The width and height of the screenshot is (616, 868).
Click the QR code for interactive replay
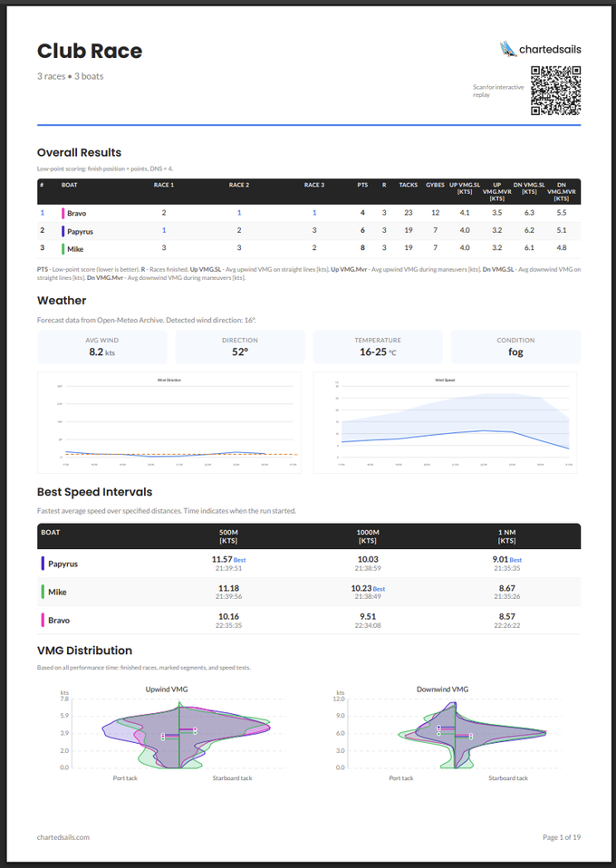tap(555, 91)
